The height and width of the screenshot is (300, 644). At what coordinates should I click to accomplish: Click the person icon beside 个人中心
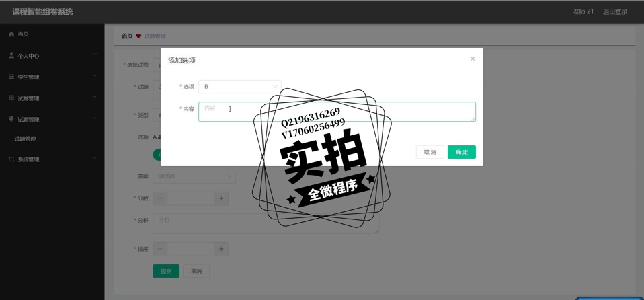[11, 55]
